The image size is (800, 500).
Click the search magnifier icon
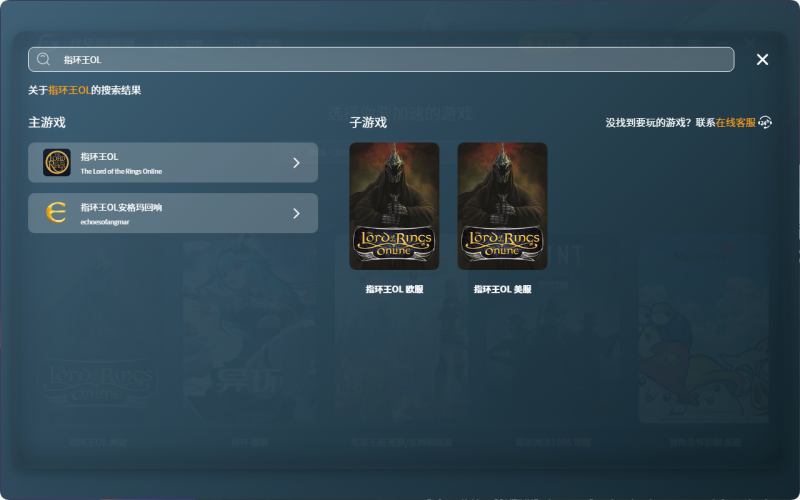click(44, 59)
